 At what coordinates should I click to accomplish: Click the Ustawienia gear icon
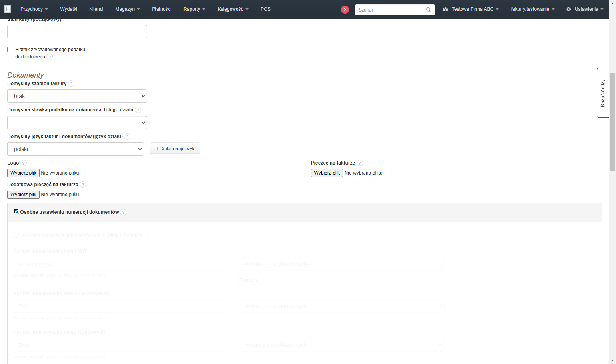[569, 9]
